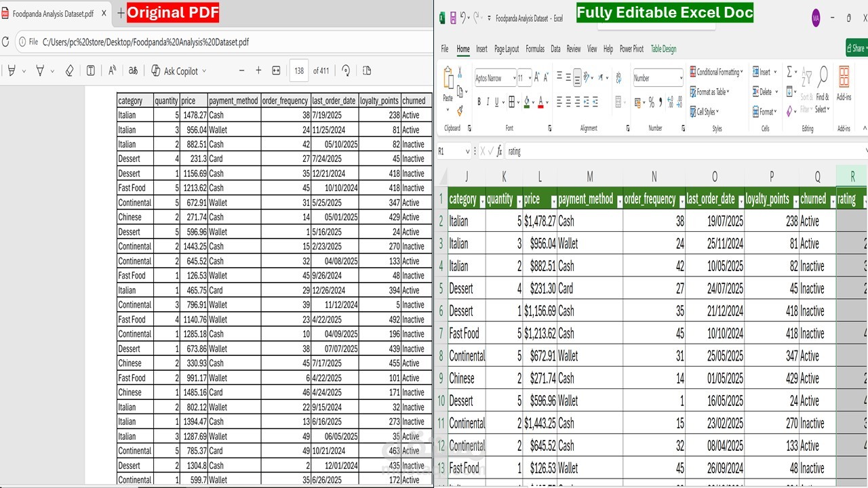Open Add-ins in Excel ribbon
The width and height of the screenshot is (868, 488).
[x=844, y=83]
